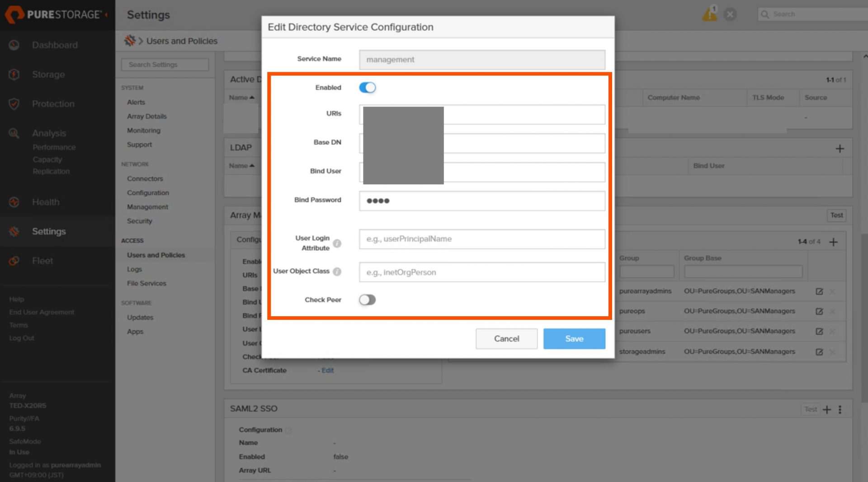Save the directory service configuration
The image size is (868, 482).
[x=574, y=339]
